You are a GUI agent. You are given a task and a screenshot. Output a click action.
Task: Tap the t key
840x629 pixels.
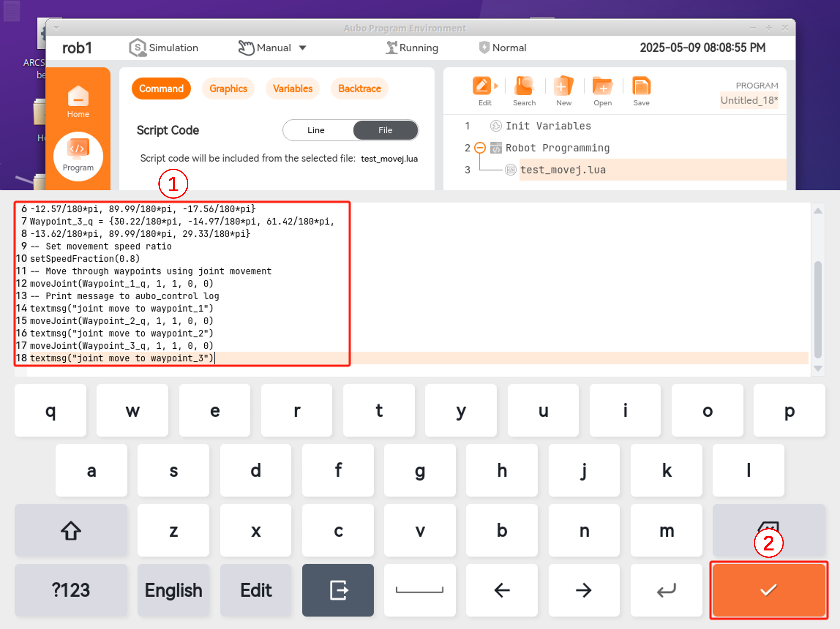(x=379, y=410)
